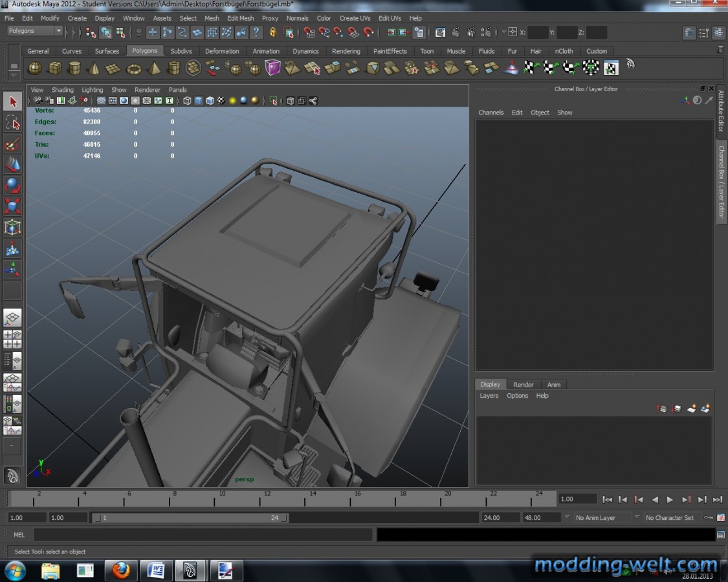Click the help question mark selection mask
The height and width of the screenshot is (582, 728).
tap(256, 32)
